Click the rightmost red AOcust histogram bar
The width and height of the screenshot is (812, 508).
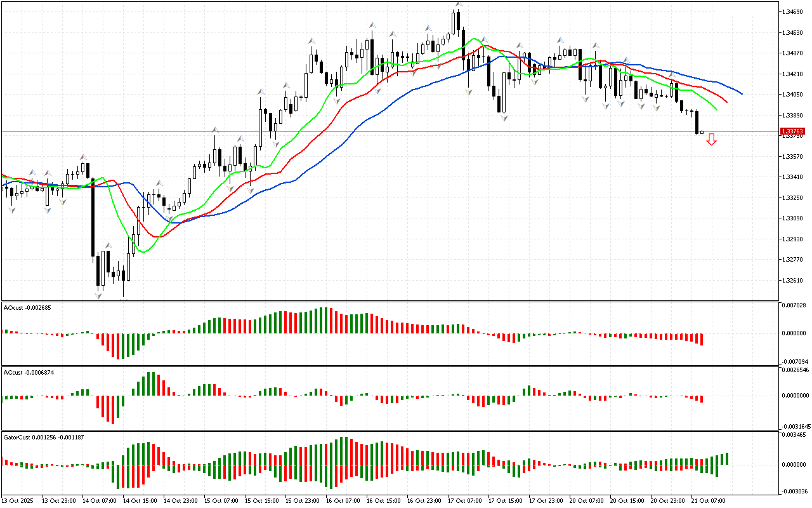[702, 339]
